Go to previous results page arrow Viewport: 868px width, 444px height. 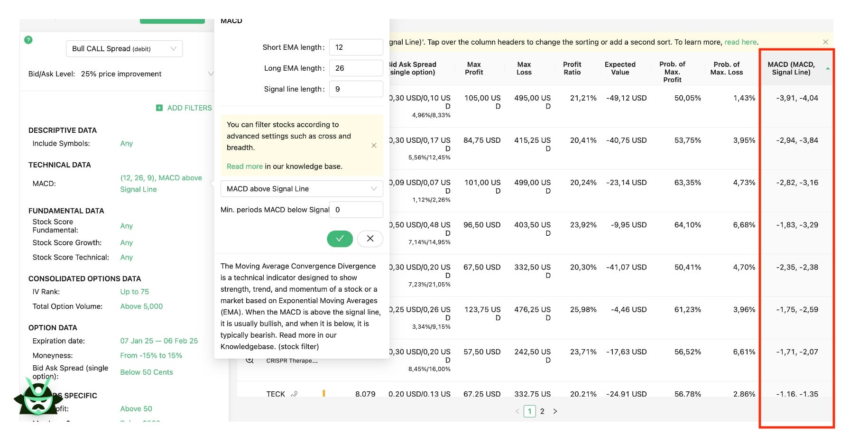coord(517,411)
